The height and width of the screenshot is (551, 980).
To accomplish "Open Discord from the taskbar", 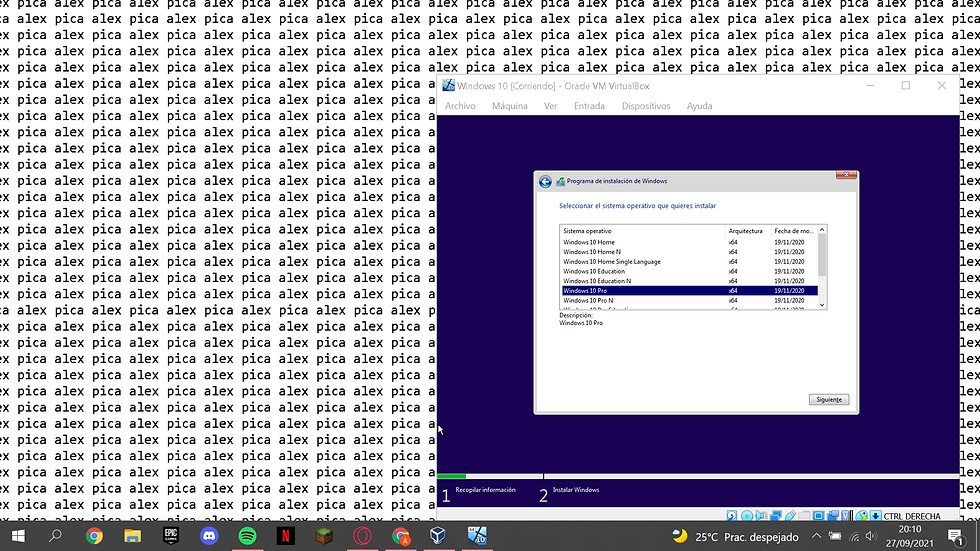I will click(209, 536).
